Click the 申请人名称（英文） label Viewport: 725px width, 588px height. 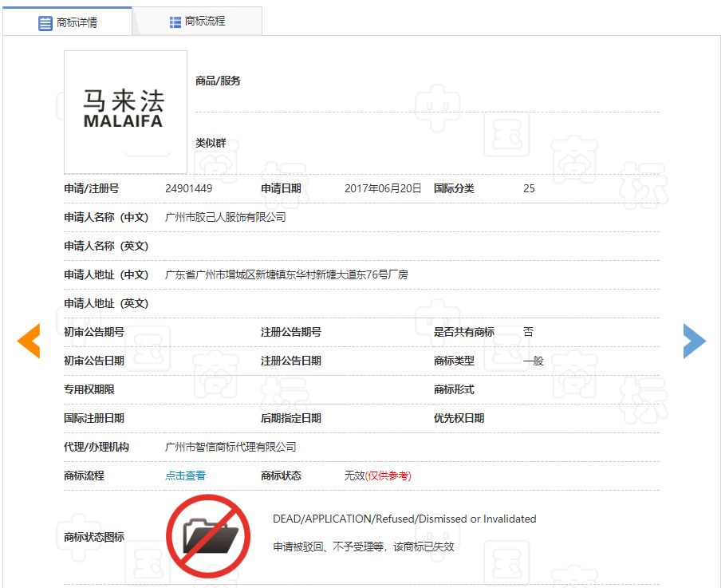click(106, 246)
